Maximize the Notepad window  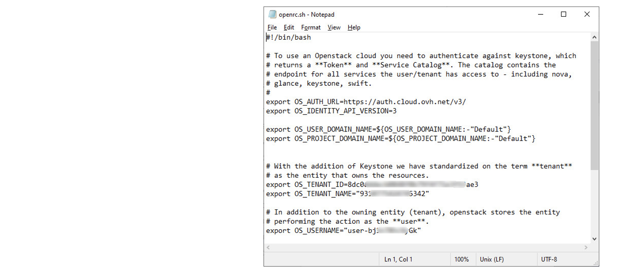(563, 14)
